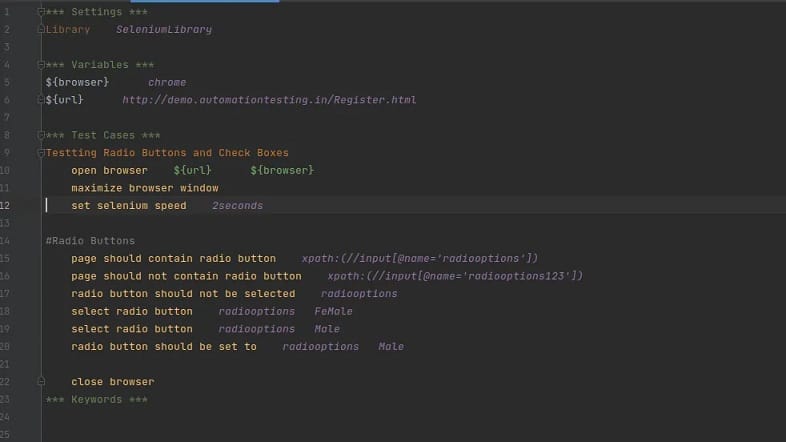Place cursor on open browser keyword
The height and width of the screenshot is (442, 786).
109,170
